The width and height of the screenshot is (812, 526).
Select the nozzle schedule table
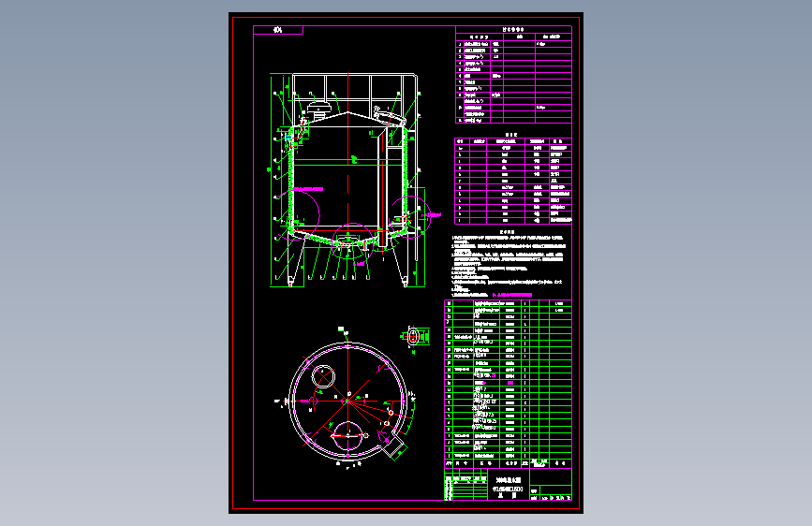(513, 180)
